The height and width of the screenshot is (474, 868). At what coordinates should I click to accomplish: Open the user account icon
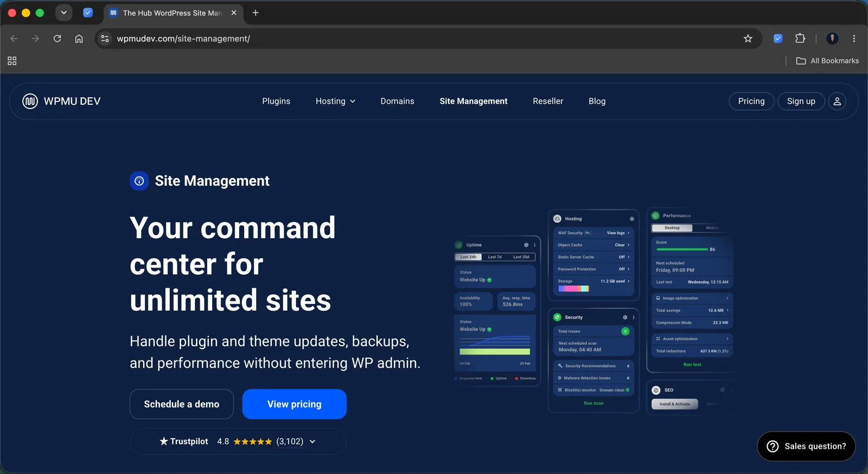coord(837,101)
